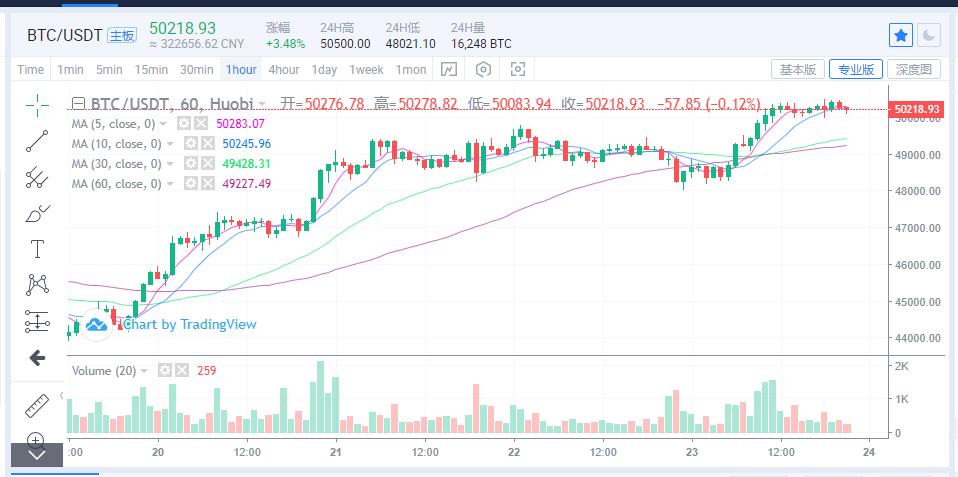
Task: Open depth chart 深度图
Action: point(914,70)
